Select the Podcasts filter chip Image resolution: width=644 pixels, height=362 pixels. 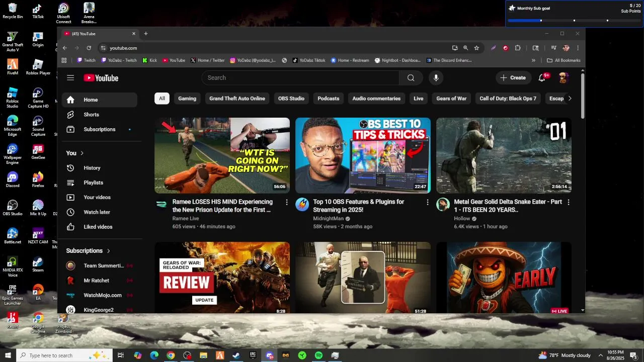point(329,99)
